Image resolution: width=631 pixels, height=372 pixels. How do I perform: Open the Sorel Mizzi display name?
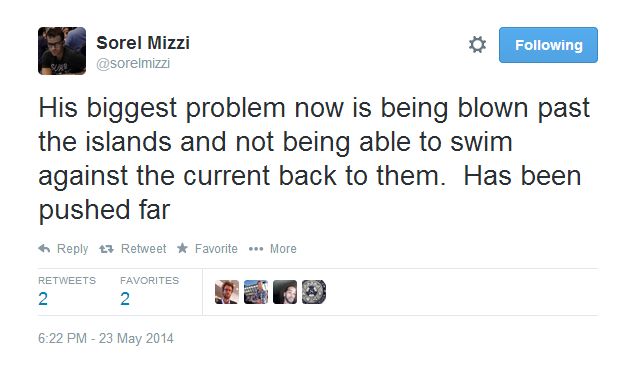(x=143, y=43)
